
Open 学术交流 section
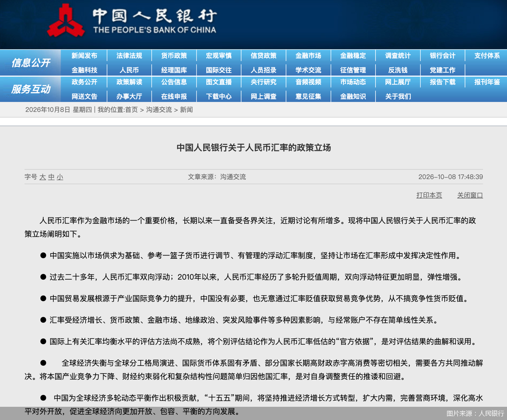point(308,70)
